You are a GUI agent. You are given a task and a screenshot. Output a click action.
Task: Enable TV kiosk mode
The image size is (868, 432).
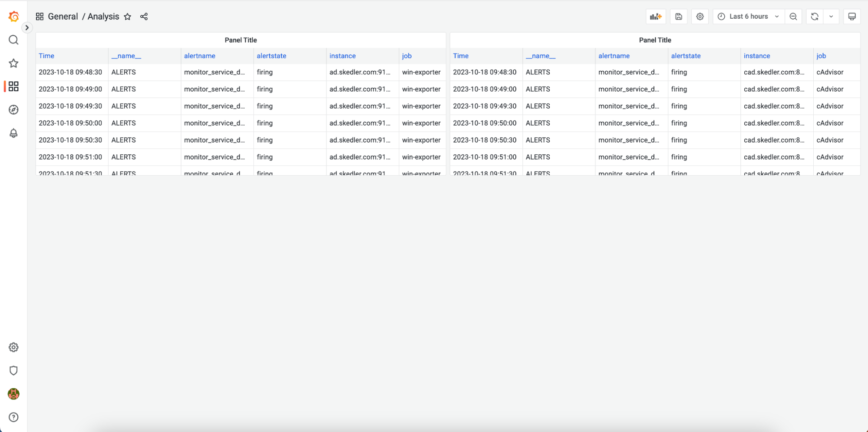click(x=852, y=16)
